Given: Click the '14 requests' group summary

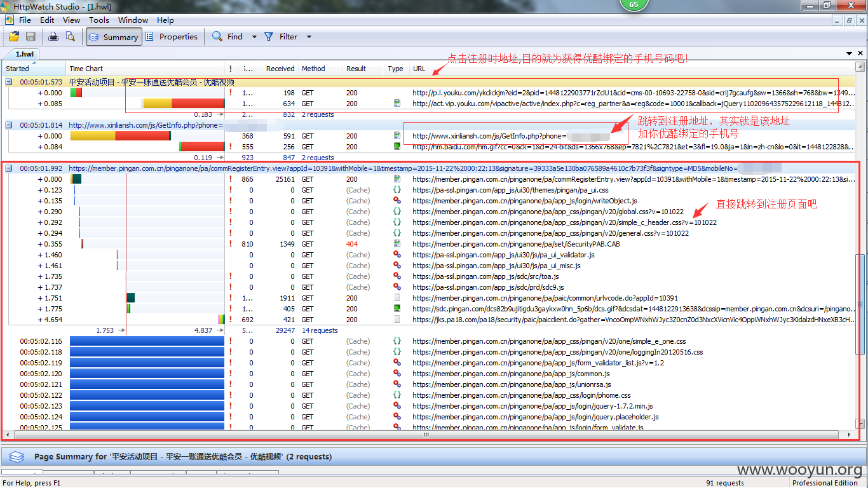Looking at the screenshot, I should [320, 330].
